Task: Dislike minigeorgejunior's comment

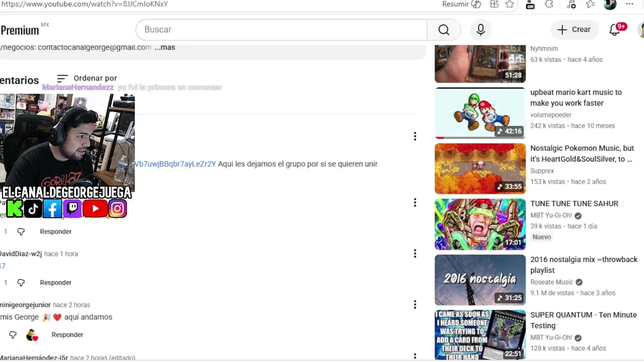Action: pos(13,334)
